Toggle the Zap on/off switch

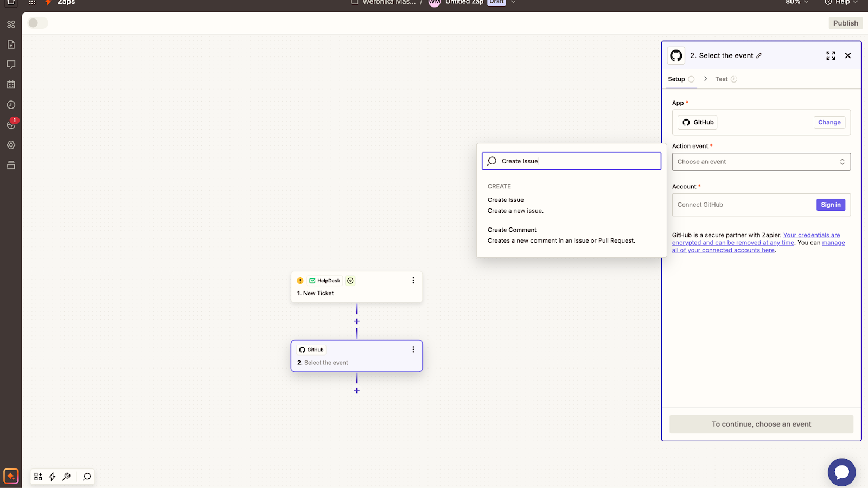(x=37, y=23)
